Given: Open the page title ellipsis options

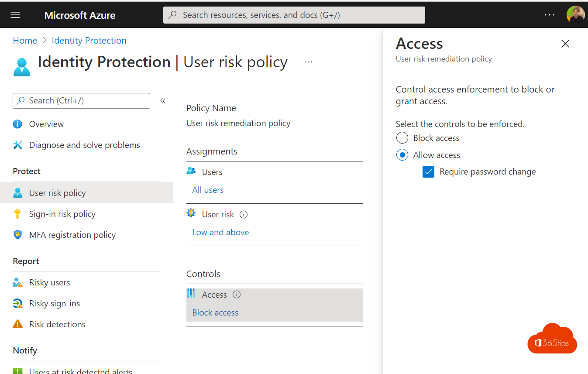Looking at the screenshot, I should 309,62.
